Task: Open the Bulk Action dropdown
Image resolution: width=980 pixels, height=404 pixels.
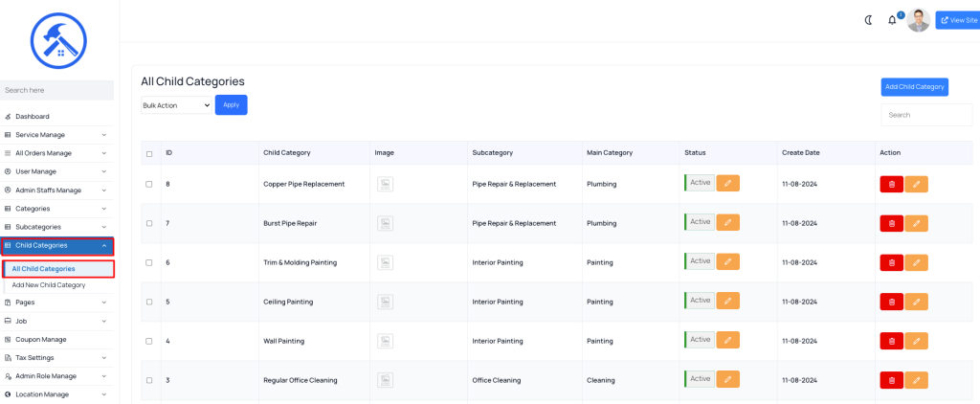Action: [x=176, y=105]
